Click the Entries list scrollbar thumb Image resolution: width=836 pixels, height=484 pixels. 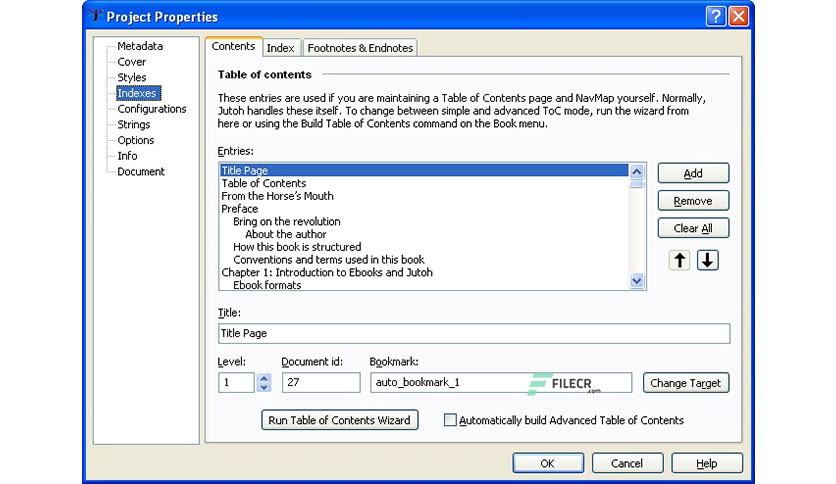[637, 184]
